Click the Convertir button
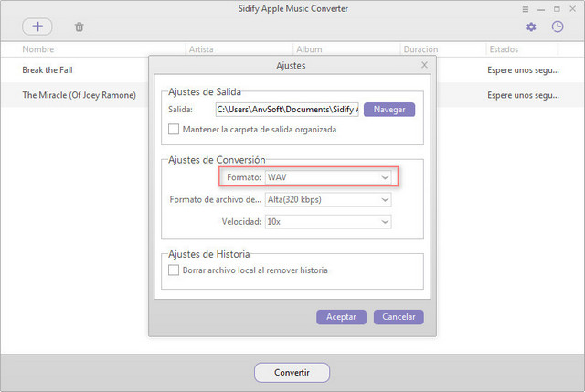 pyautogui.click(x=292, y=372)
